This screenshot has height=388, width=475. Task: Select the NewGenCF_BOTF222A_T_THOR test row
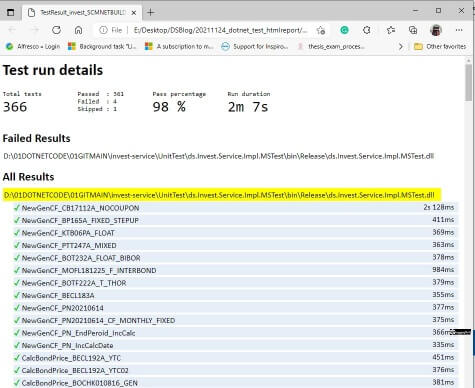(236, 283)
